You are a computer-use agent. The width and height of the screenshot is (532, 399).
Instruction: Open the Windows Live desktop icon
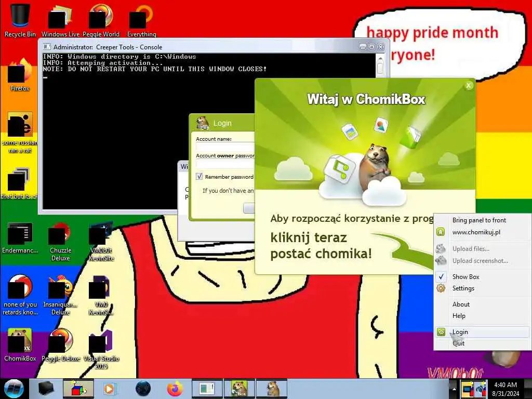coord(60,20)
